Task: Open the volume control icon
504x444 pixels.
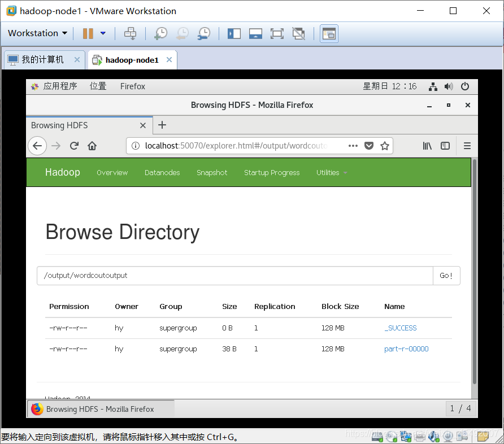Action: tap(449, 86)
